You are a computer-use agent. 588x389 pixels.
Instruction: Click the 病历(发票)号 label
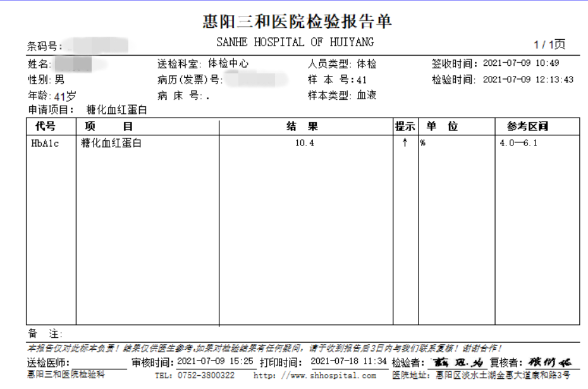[190, 80]
